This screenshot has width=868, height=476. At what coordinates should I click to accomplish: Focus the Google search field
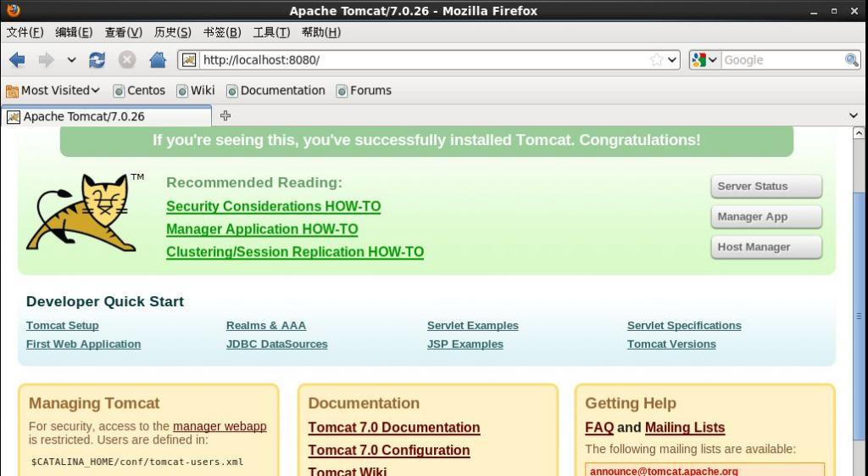pos(782,60)
